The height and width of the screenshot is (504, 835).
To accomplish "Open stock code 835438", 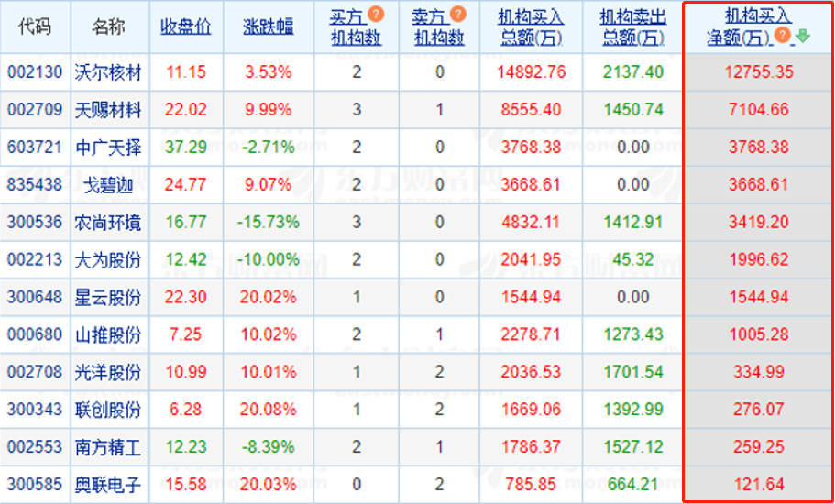I will [35, 185].
